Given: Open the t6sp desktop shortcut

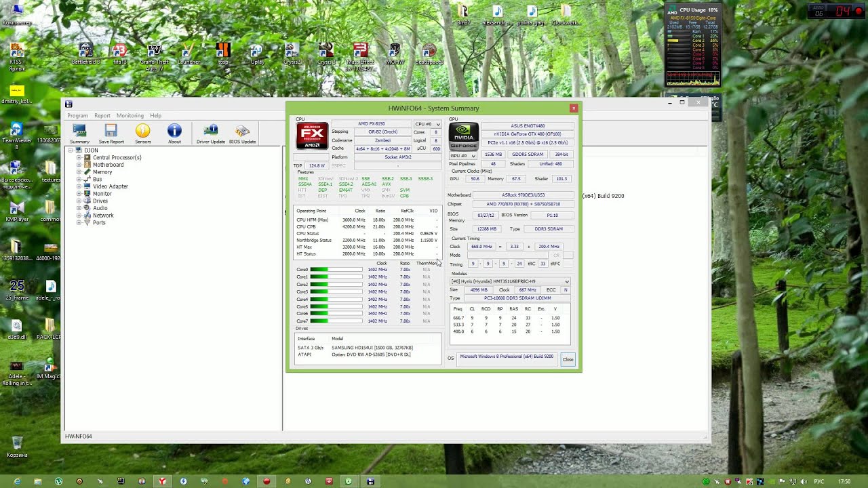Looking at the screenshot, I should pos(223,54).
